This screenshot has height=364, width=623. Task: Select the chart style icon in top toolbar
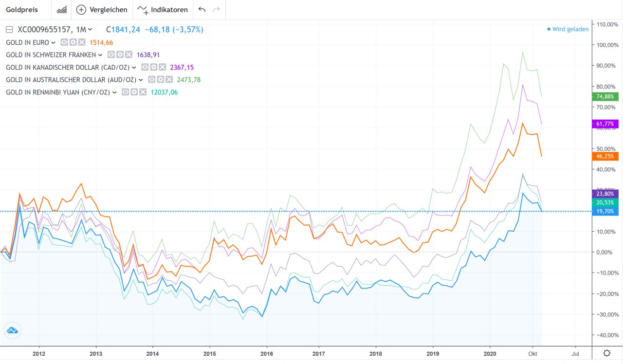(62, 9)
